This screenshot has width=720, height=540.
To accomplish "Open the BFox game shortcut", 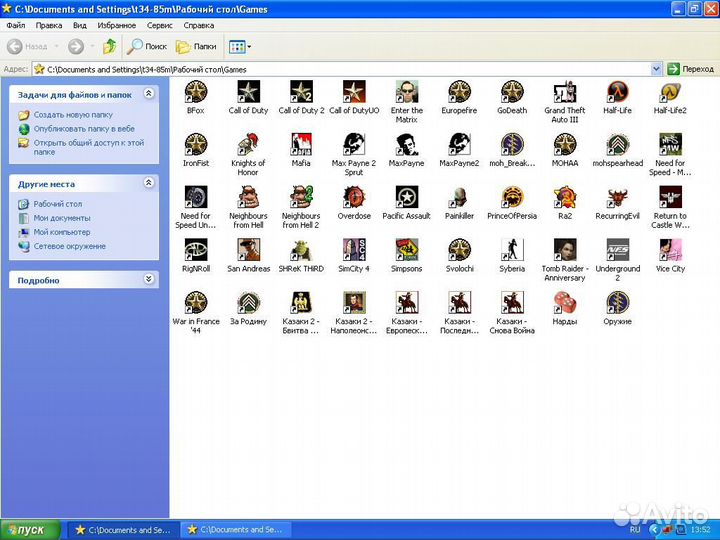I will 196,97.
